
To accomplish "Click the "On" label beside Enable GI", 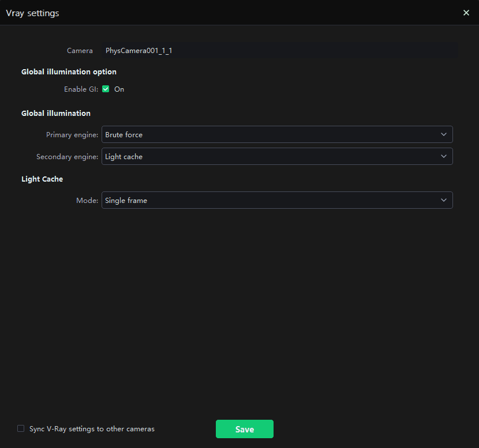I will (x=119, y=89).
